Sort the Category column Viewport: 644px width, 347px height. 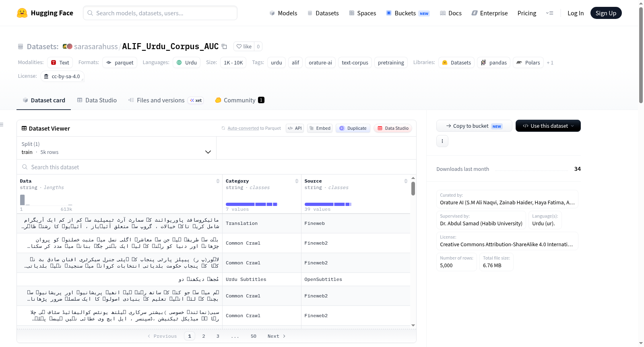click(x=297, y=181)
